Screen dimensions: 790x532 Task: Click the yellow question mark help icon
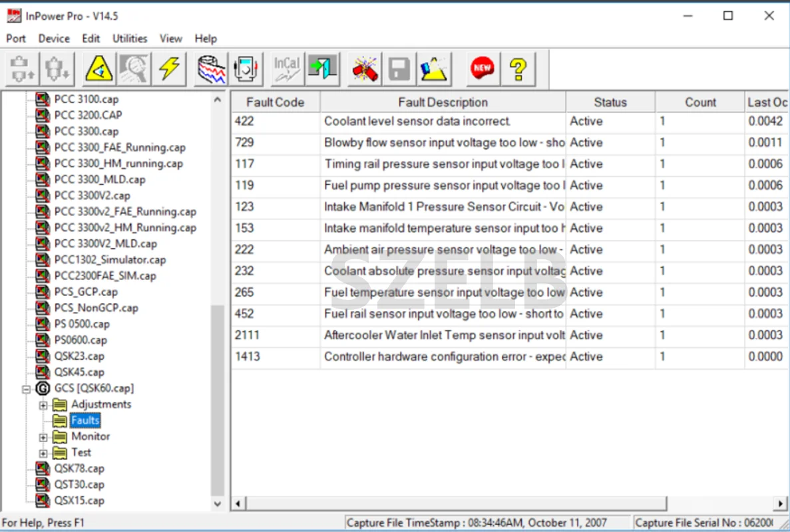518,69
